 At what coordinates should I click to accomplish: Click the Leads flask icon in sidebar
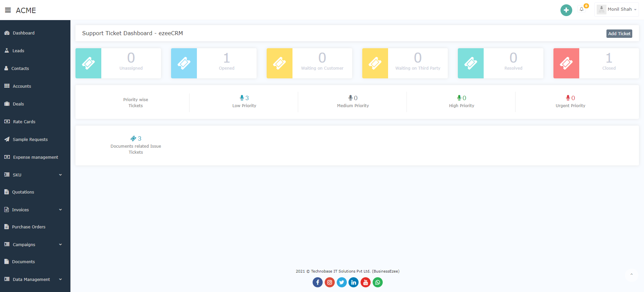pyautogui.click(x=7, y=51)
